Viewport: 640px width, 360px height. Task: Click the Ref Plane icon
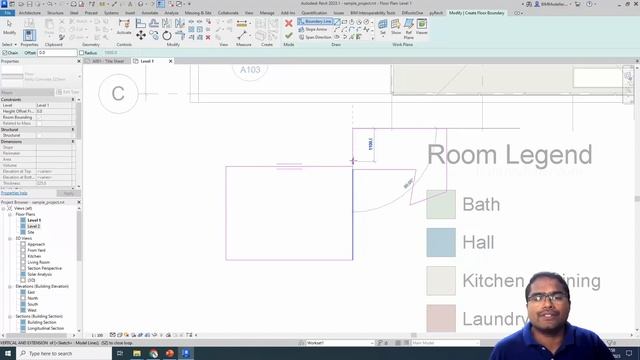(x=409, y=29)
